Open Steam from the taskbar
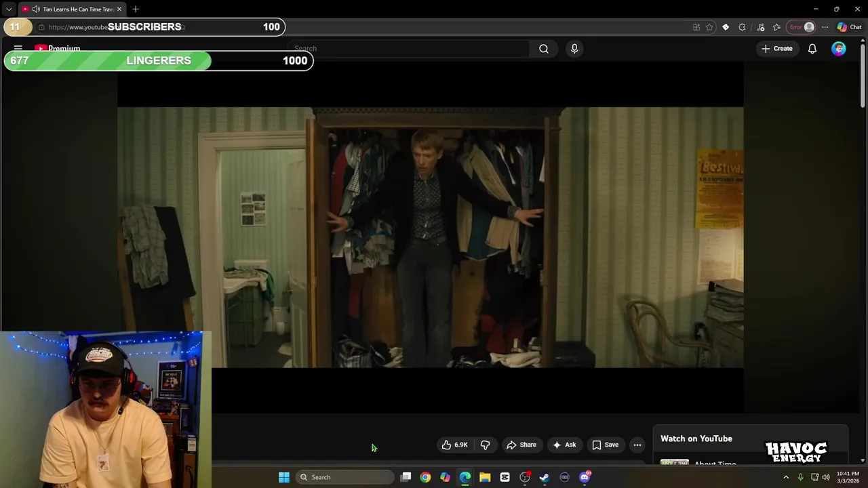Image resolution: width=868 pixels, height=488 pixels. [x=545, y=477]
